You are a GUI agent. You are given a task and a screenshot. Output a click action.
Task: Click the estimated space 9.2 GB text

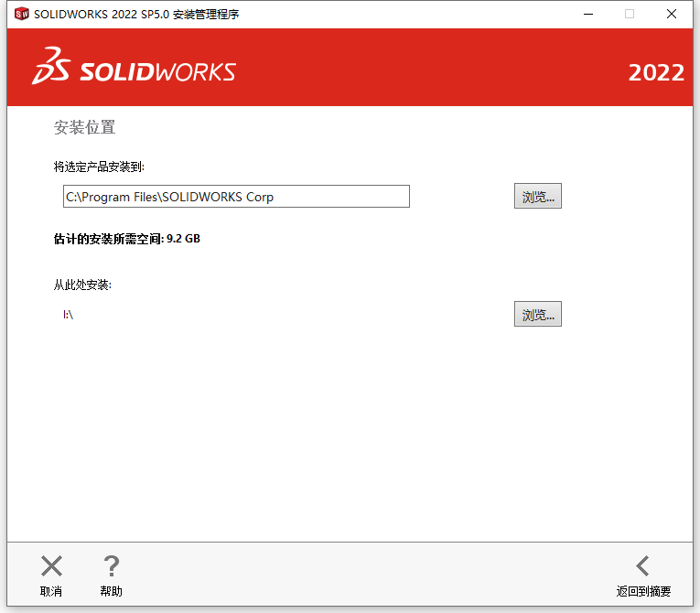click(x=127, y=239)
